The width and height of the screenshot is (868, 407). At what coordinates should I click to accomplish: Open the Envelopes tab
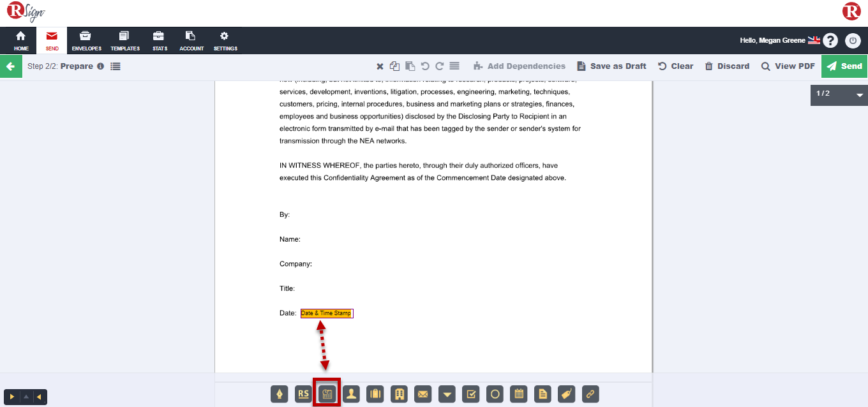coord(86,41)
